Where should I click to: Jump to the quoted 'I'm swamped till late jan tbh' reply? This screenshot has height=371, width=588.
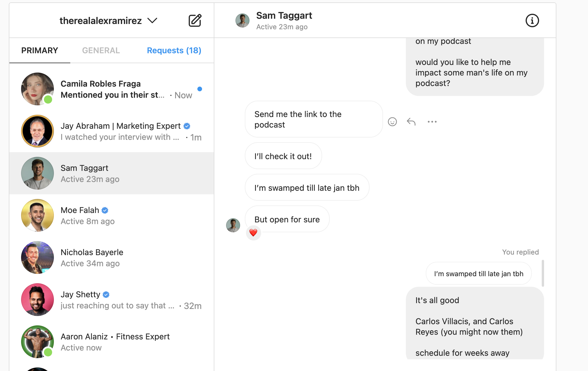tap(478, 274)
